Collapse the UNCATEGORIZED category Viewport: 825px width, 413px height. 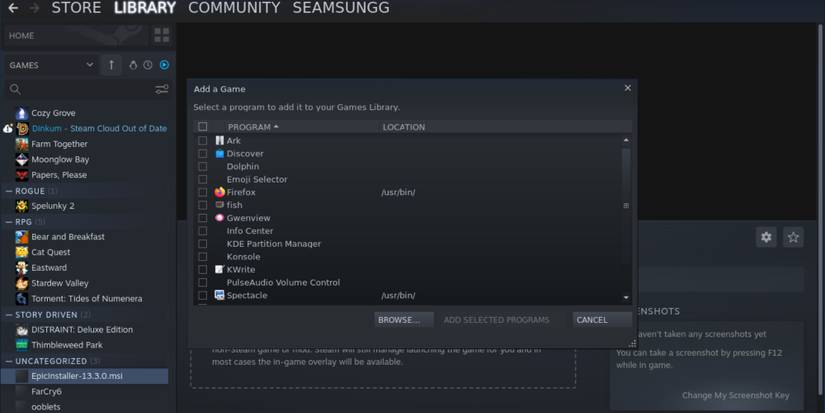point(8,361)
